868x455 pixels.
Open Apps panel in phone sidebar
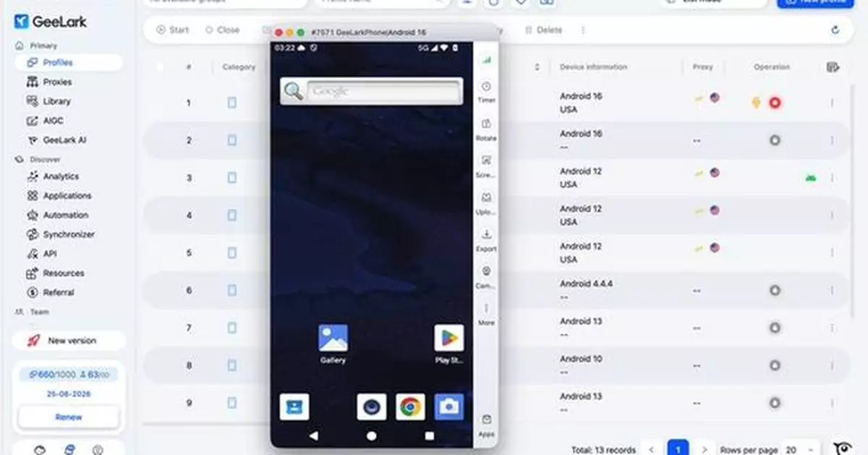tap(486, 425)
